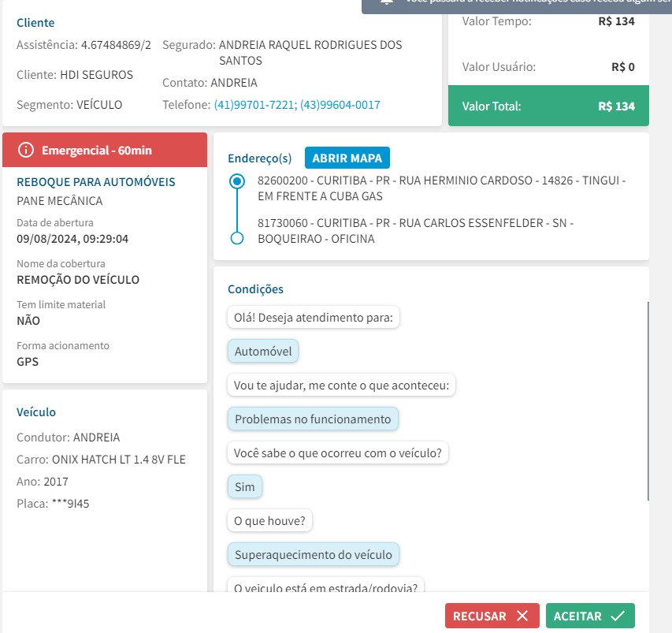672x633 pixels.
Task: Click the Emergencial - 60min banner
Action: click(105, 150)
